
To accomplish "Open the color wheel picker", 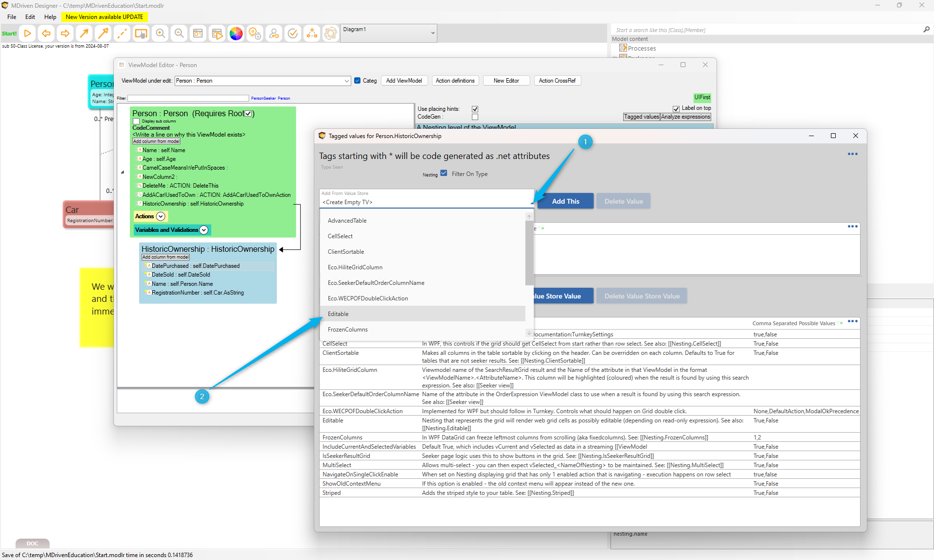I will (236, 34).
